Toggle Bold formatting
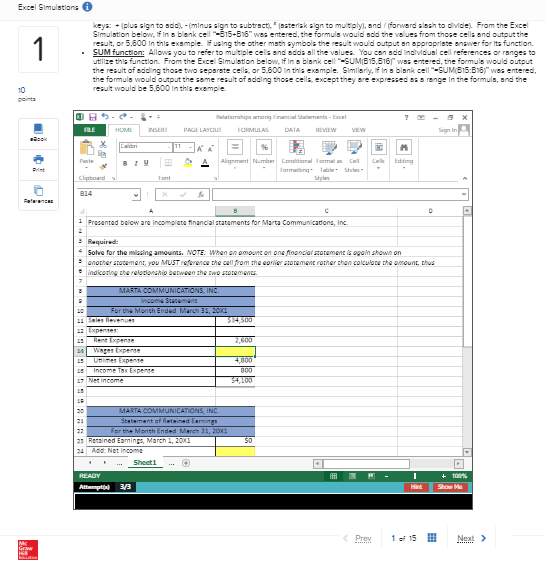 [x=125, y=163]
